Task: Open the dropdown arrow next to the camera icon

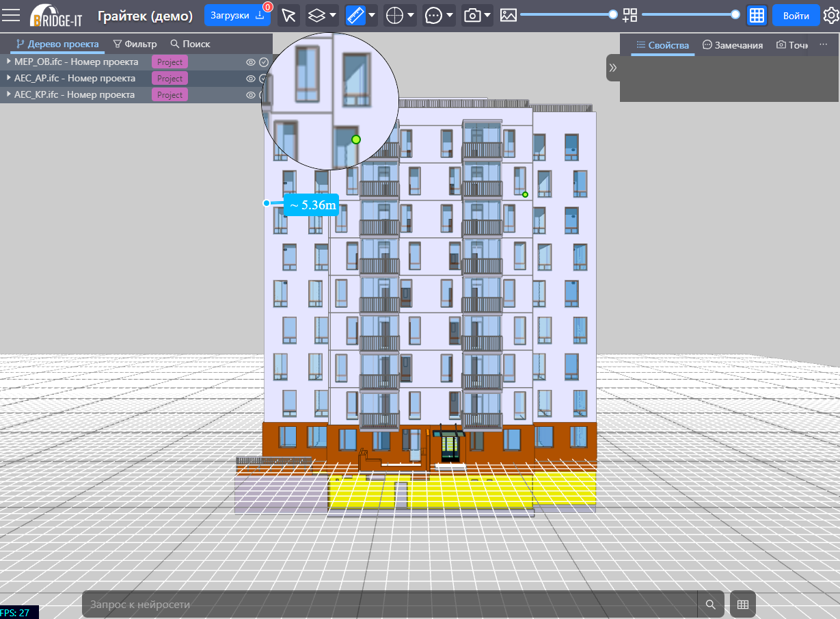Action: 488,16
